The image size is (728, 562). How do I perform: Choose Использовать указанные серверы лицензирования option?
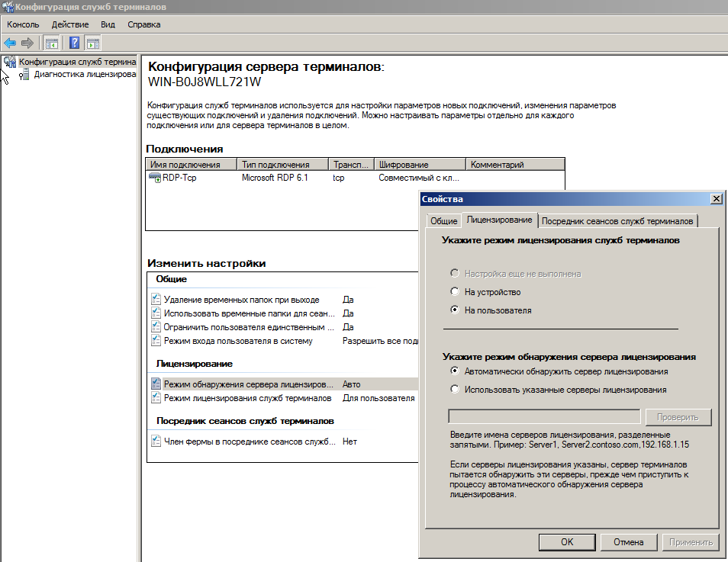(455, 390)
